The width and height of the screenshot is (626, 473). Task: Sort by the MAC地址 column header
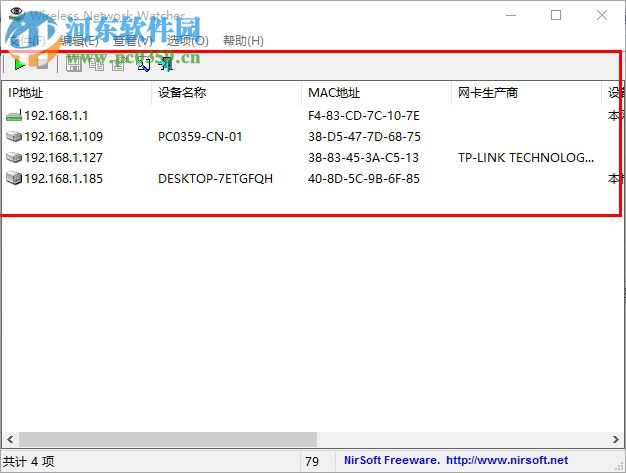(376, 93)
